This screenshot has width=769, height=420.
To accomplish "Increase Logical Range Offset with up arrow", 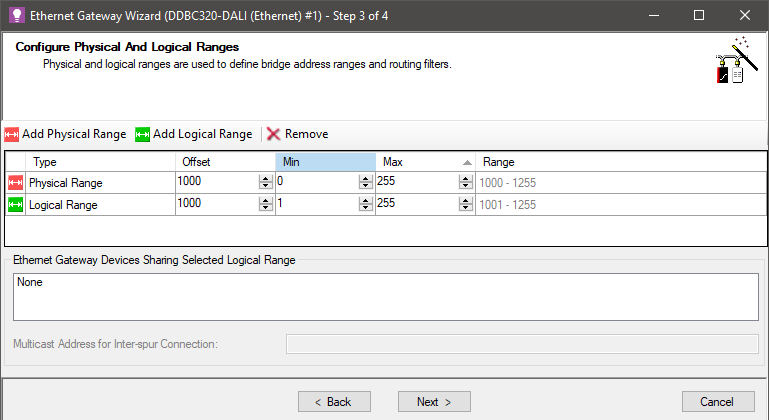I will 266,200.
